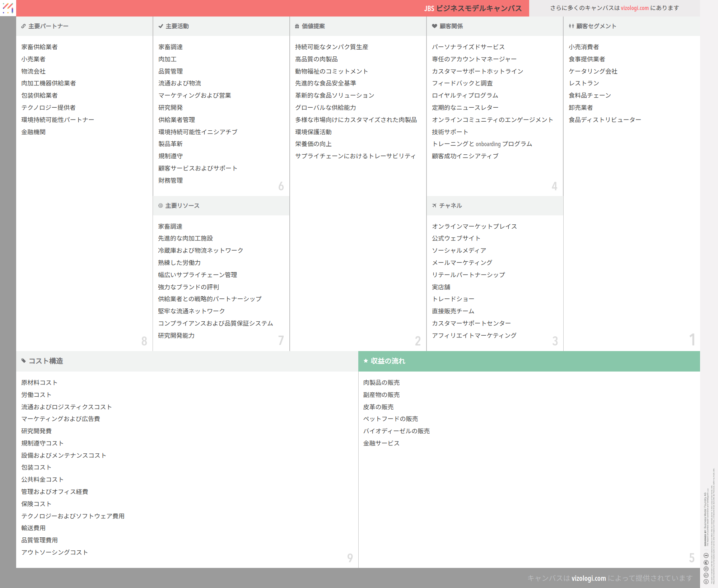Click the 持続可能なタンパク質生産 value item
This screenshot has width=718, height=588.
331,47
